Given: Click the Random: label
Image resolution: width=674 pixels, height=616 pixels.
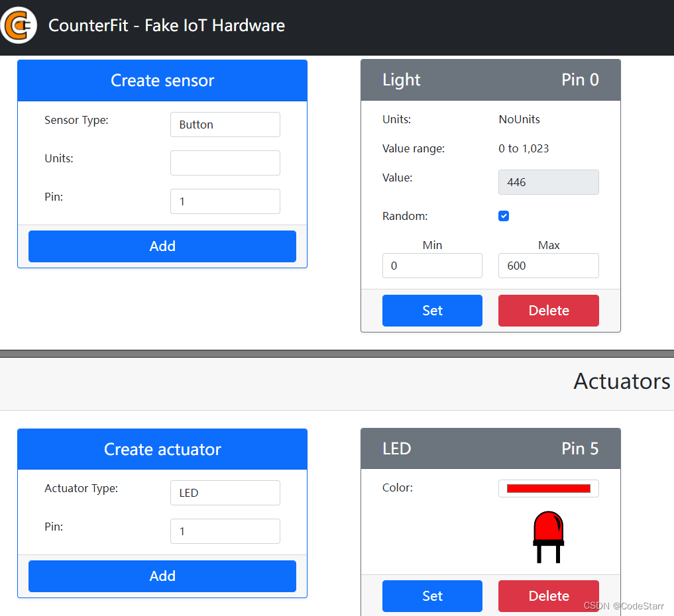Looking at the screenshot, I should coord(405,216).
